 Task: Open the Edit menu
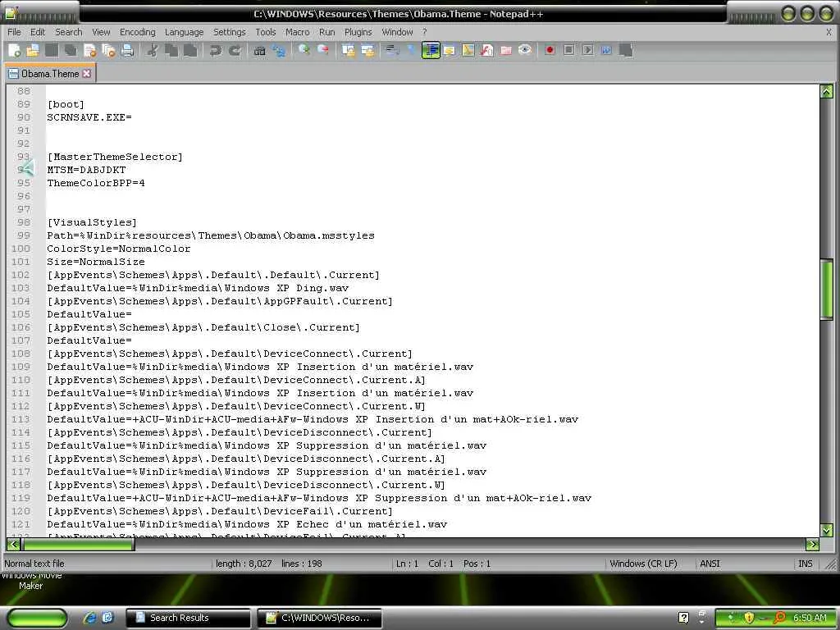38,32
